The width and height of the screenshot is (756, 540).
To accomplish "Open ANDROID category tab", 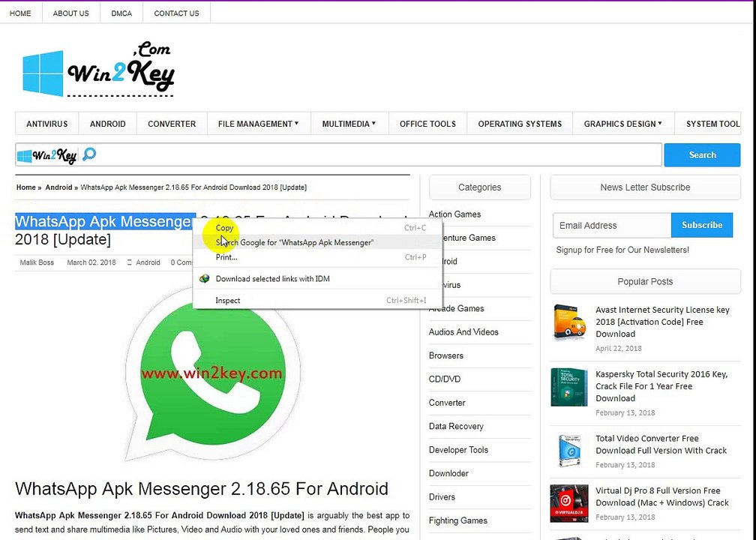I will (107, 124).
